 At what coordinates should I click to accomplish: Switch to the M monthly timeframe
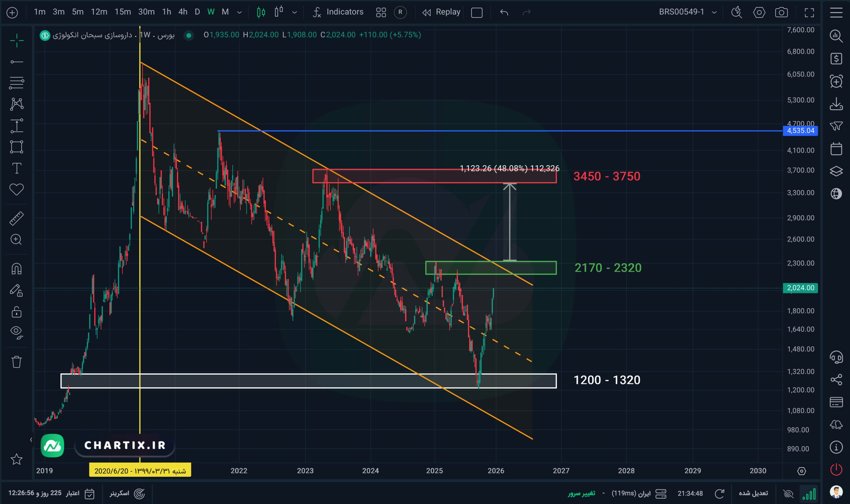(225, 12)
